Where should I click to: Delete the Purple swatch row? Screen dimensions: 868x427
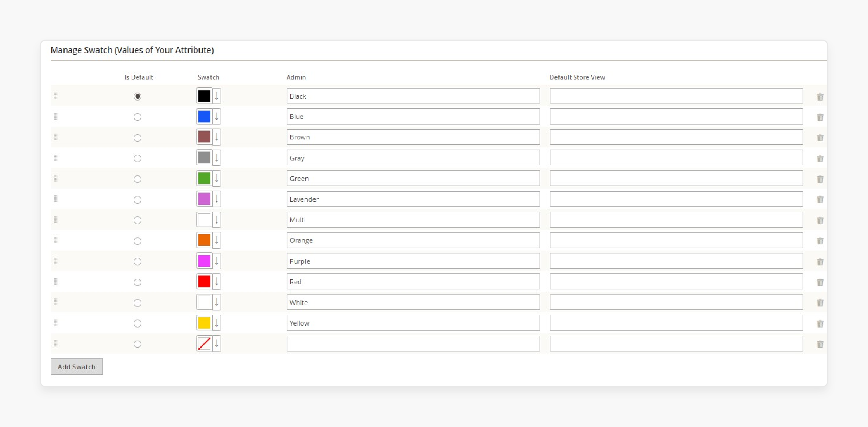click(x=820, y=261)
